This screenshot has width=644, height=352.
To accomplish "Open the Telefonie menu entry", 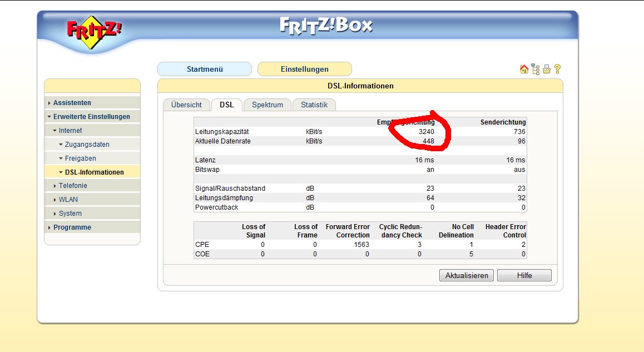I will pyautogui.click(x=73, y=186).
